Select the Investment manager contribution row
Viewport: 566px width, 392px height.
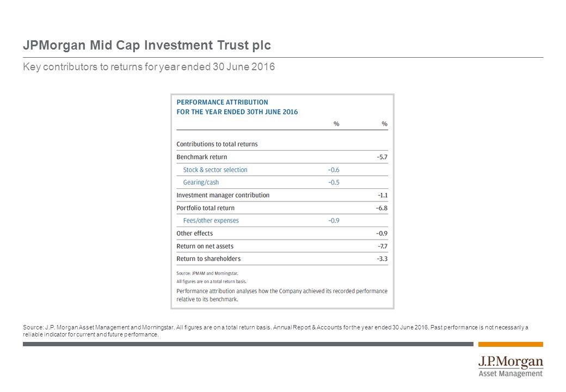tap(282, 195)
